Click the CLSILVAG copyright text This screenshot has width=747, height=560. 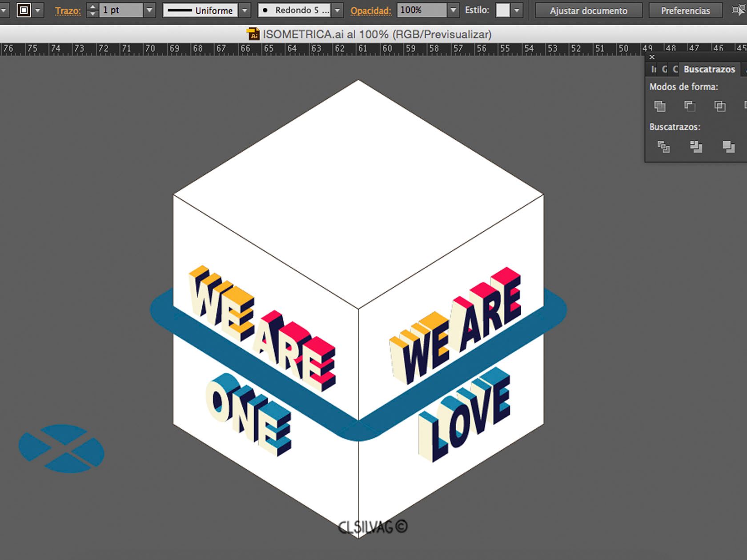[x=373, y=527]
